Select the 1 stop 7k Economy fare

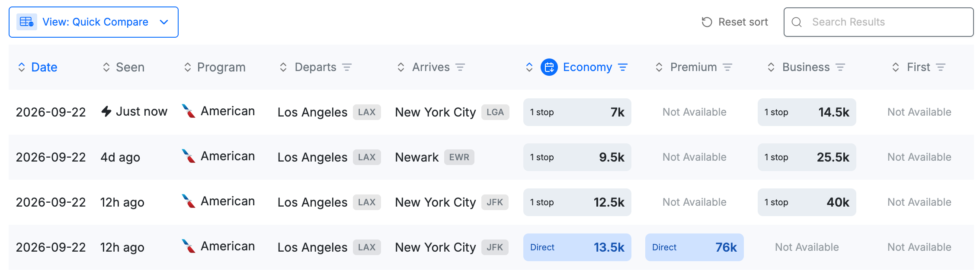coord(577,112)
